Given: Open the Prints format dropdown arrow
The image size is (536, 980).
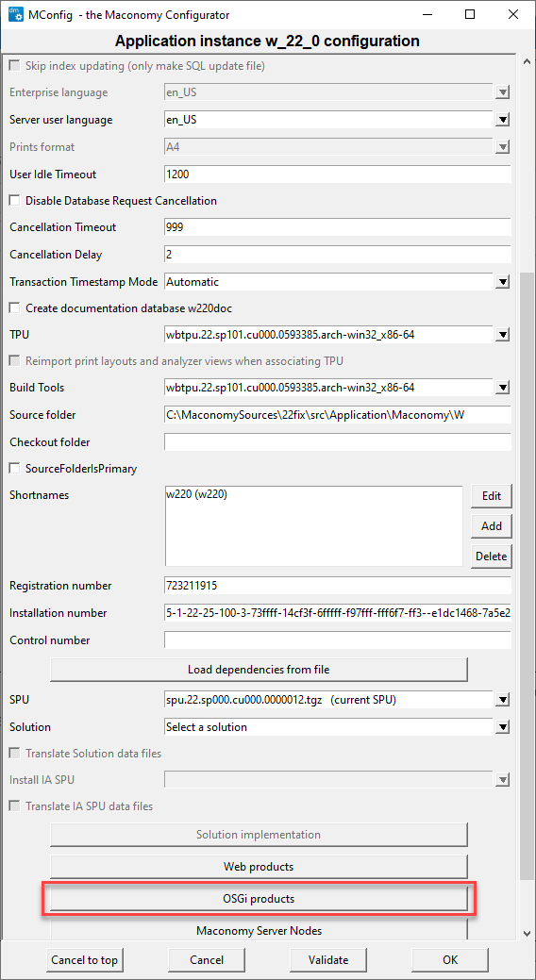Looking at the screenshot, I should [502, 147].
